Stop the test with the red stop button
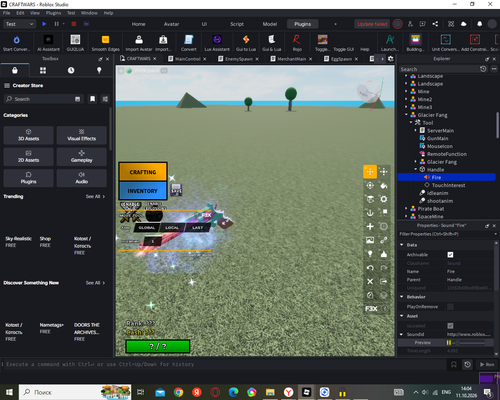 click(x=74, y=24)
